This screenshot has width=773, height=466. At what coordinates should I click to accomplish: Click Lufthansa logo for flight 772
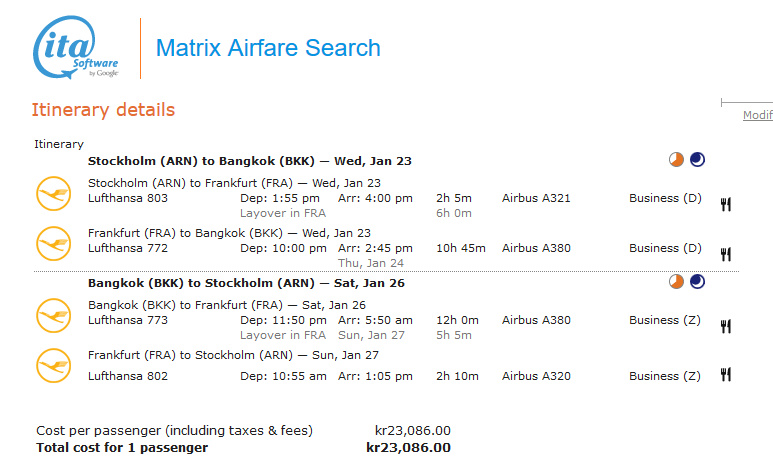[x=53, y=241]
